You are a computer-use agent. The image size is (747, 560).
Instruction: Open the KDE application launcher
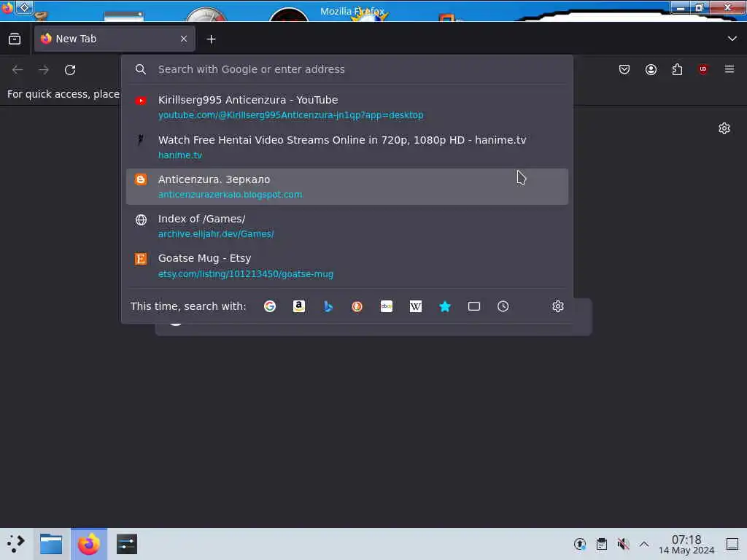pyautogui.click(x=16, y=544)
